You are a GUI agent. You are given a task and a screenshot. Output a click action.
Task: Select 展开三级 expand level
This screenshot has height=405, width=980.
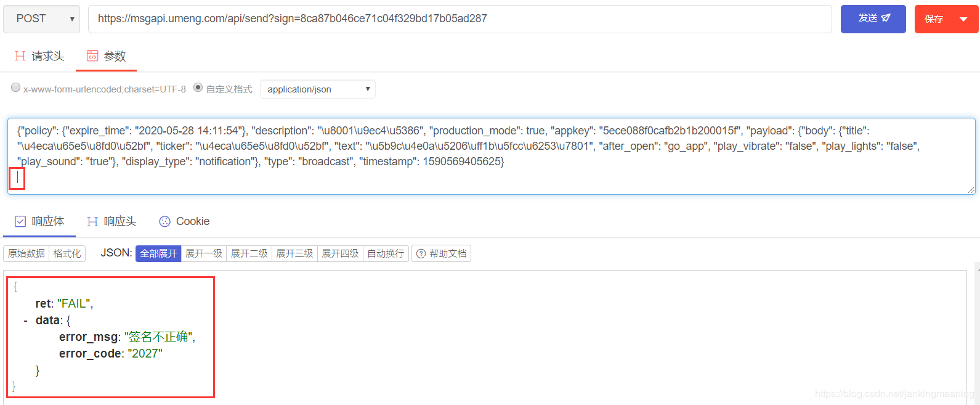(295, 253)
